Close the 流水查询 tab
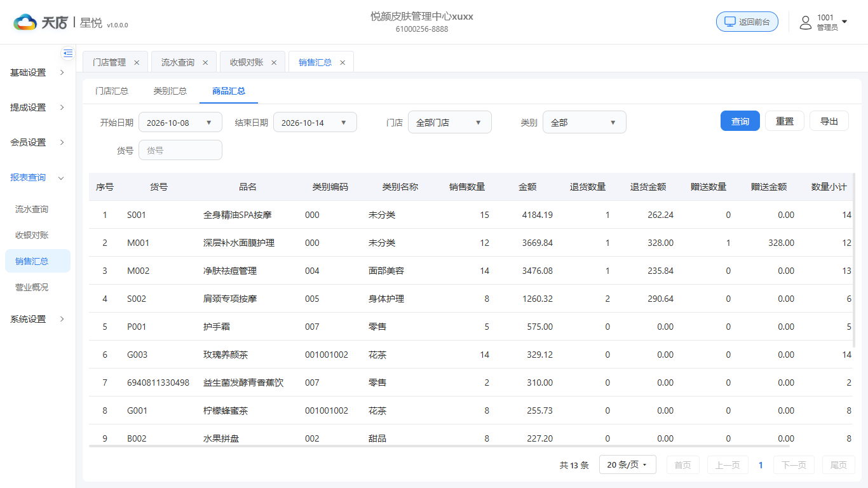Viewport: 868px width, 488px height. (205, 62)
